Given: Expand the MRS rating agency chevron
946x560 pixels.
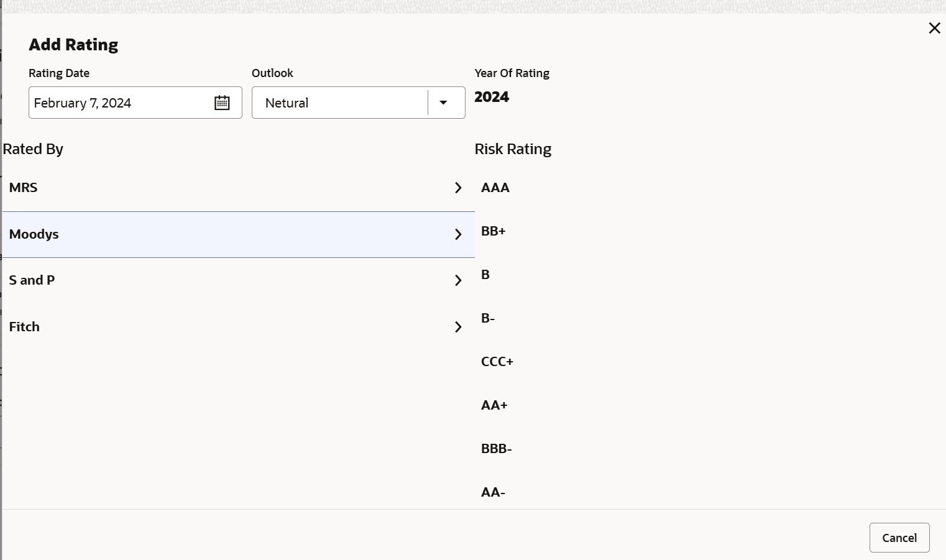Looking at the screenshot, I should tap(458, 188).
